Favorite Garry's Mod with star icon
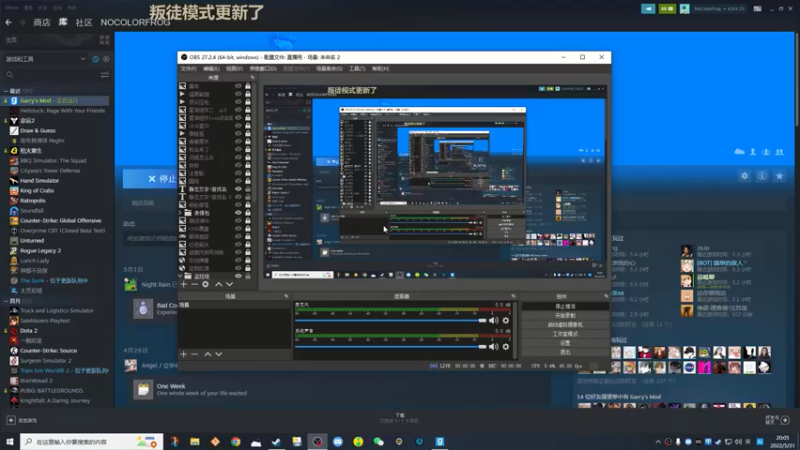800x450 pixels. coord(779,176)
